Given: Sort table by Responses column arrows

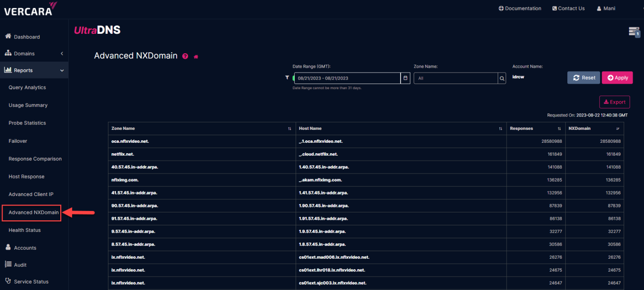Looking at the screenshot, I should click(559, 129).
